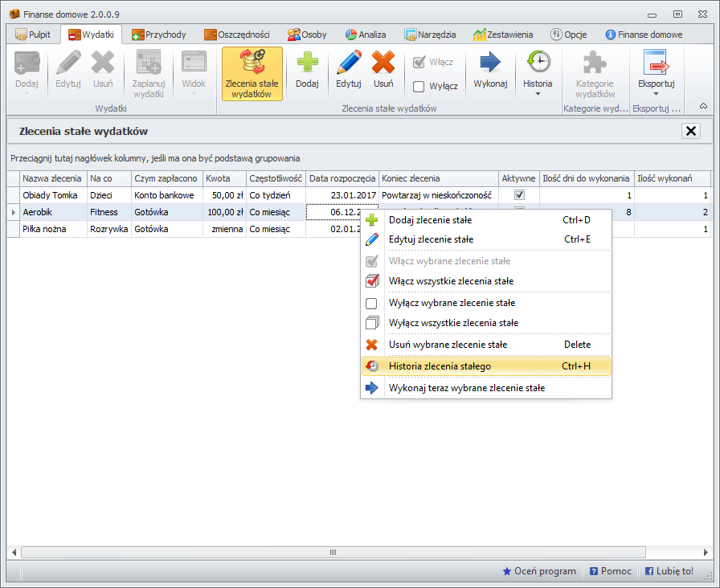Click the star icon Oceń program

click(x=506, y=571)
